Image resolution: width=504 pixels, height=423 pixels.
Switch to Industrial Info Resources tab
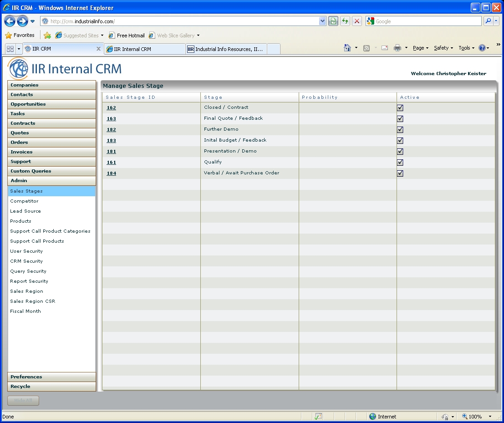pyautogui.click(x=226, y=49)
